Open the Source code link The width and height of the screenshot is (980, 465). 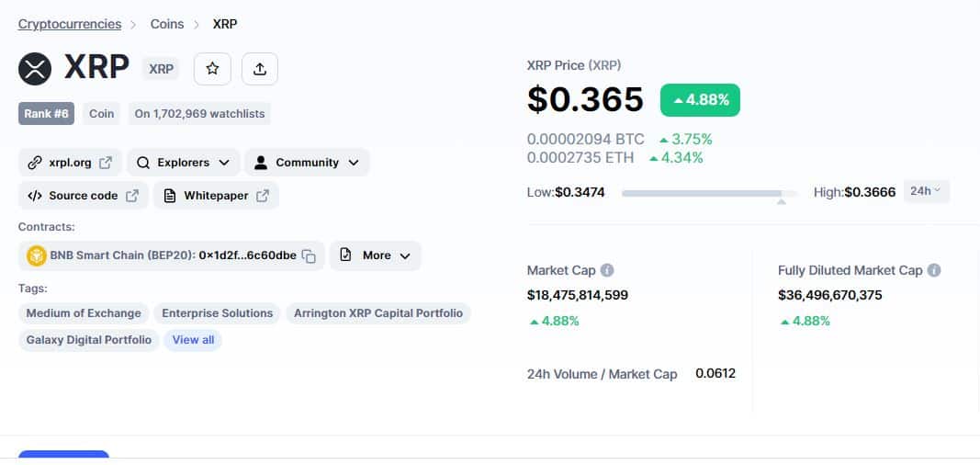[84, 196]
